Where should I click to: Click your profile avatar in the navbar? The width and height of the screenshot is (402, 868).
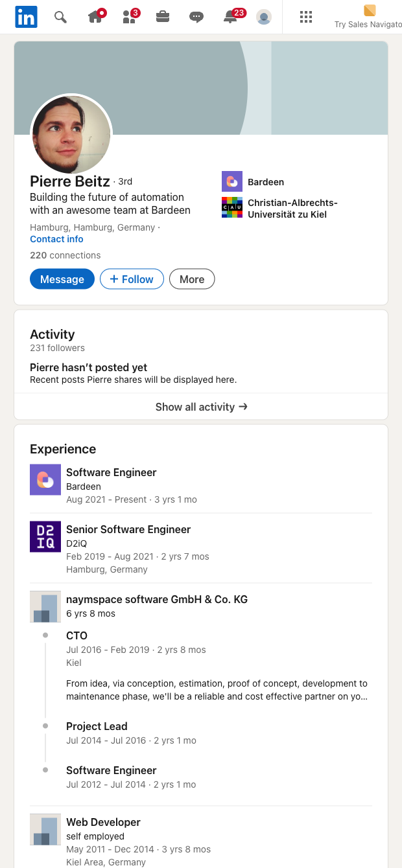click(263, 17)
